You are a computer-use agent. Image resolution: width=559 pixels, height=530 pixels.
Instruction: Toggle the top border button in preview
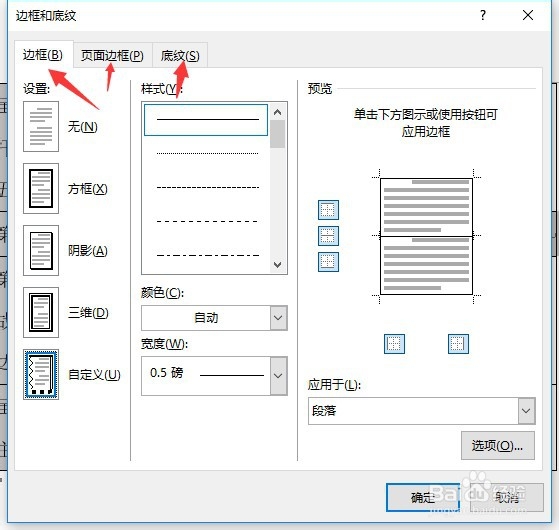[x=328, y=210]
